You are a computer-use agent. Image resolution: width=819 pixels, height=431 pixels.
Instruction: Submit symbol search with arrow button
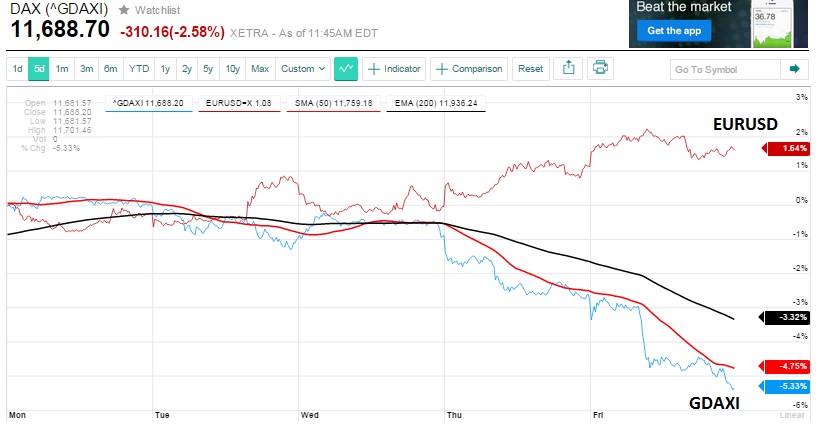[794, 69]
